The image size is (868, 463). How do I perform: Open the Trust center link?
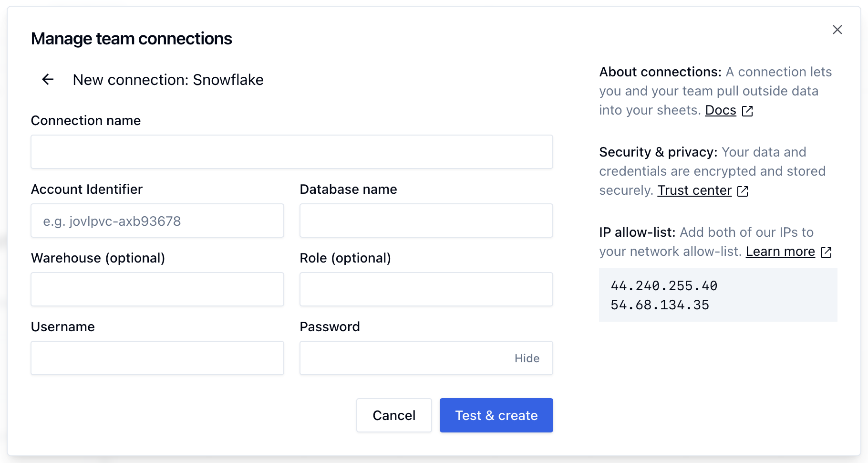(x=694, y=190)
